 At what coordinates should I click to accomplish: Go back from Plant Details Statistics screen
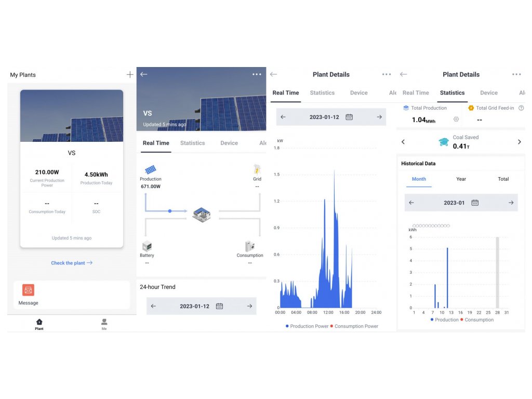point(403,74)
